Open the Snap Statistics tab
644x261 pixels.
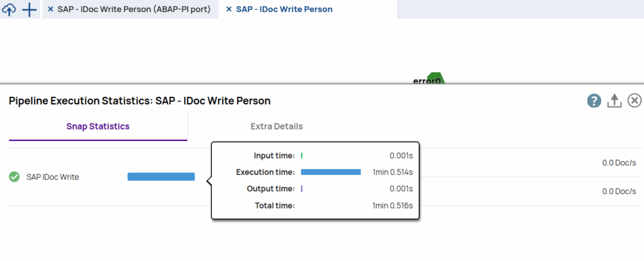[x=97, y=126]
